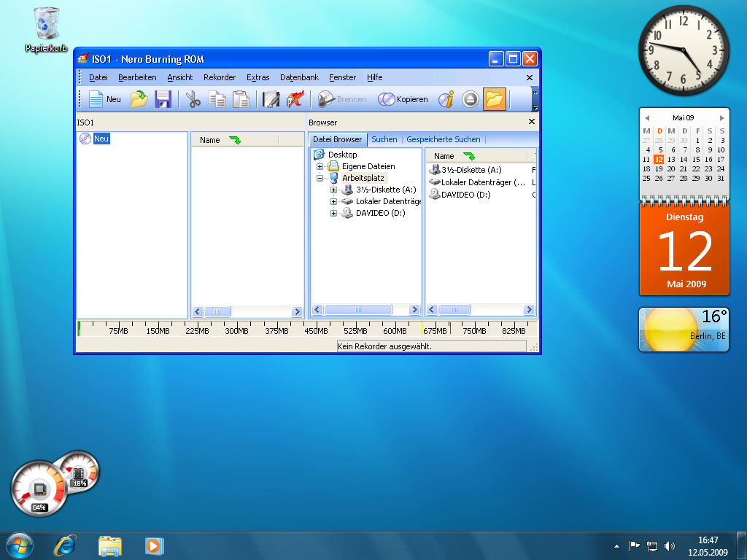Screen dimensions: 747x560
Task: Switch to the Gespeicherte Suchen tab
Action: pos(443,139)
